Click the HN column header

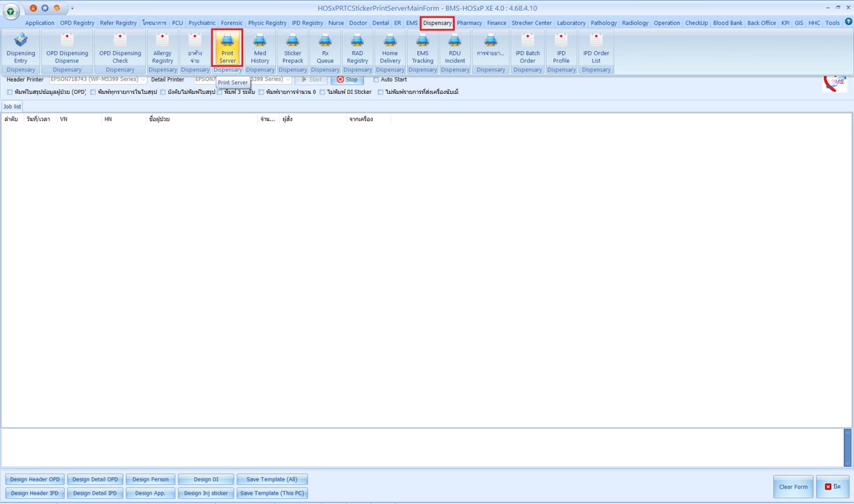click(x=124, y=119)
